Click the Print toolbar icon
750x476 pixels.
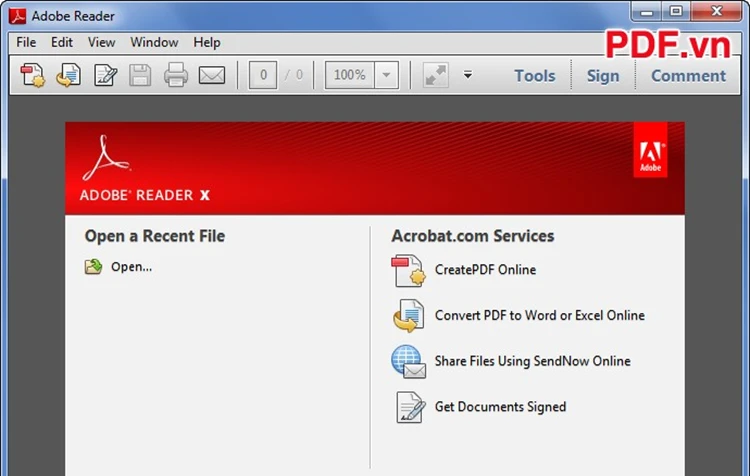pyautogui.click(x=176, y=75)
